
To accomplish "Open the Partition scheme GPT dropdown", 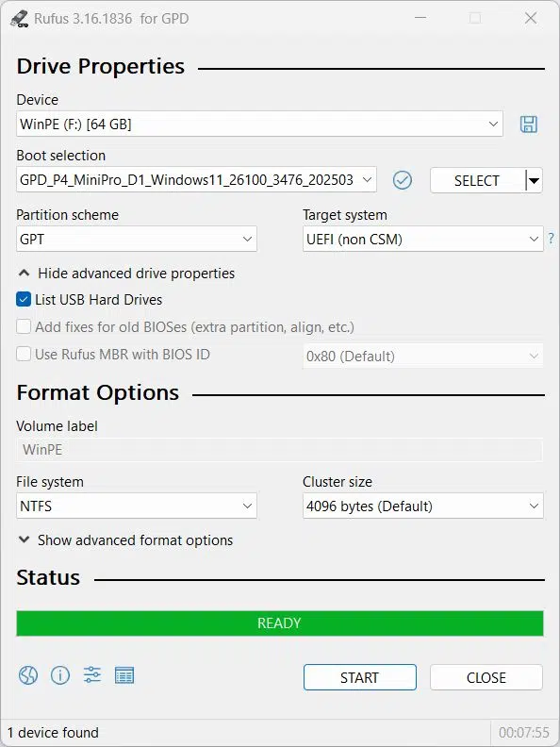I will point(137,239).
